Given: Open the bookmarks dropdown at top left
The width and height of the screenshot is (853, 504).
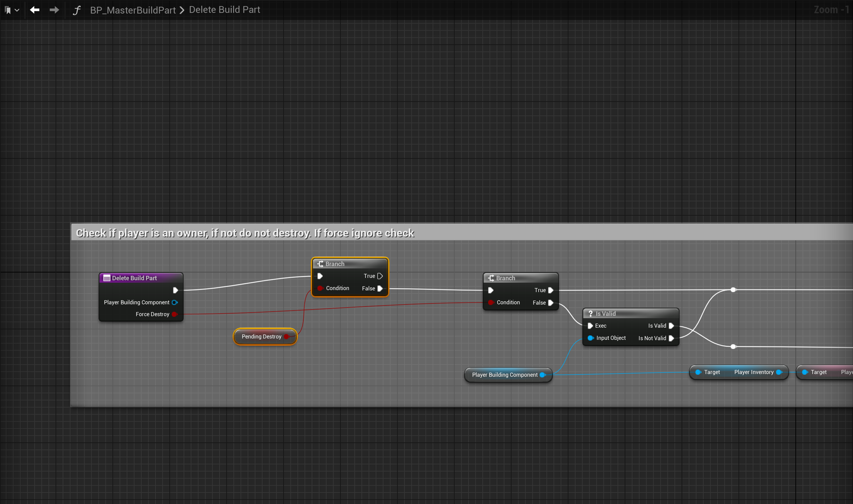Looking at the screenshot, I should [12, 10].
